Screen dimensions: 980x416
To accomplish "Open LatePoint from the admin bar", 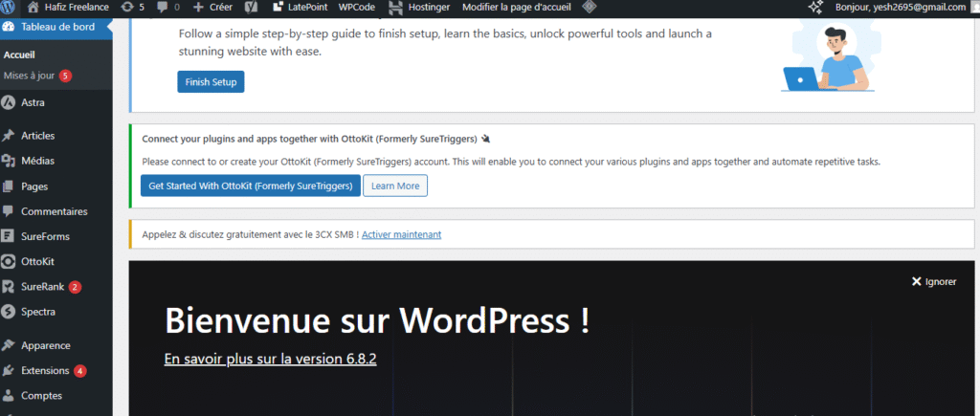I will click(300, 8).
